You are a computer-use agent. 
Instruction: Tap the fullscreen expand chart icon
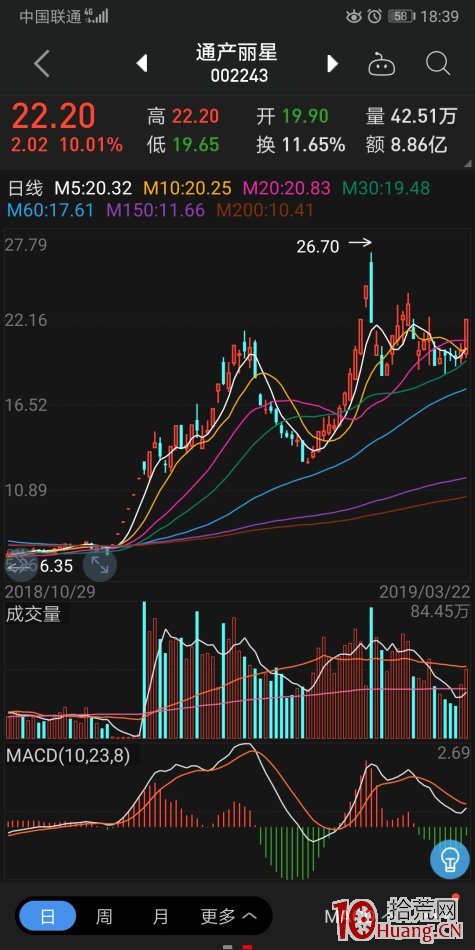point(100,565)
